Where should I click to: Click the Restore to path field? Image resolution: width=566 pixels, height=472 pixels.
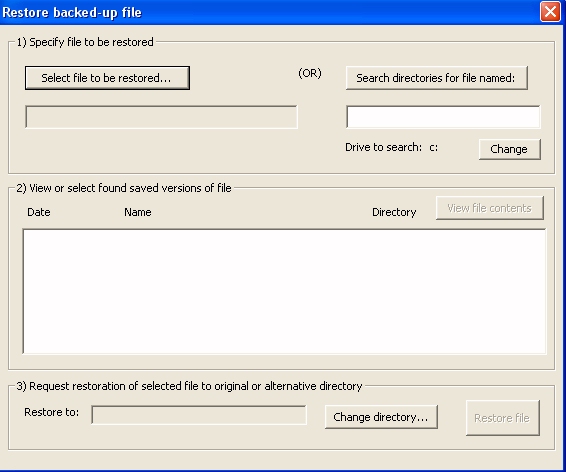[199, 415]
